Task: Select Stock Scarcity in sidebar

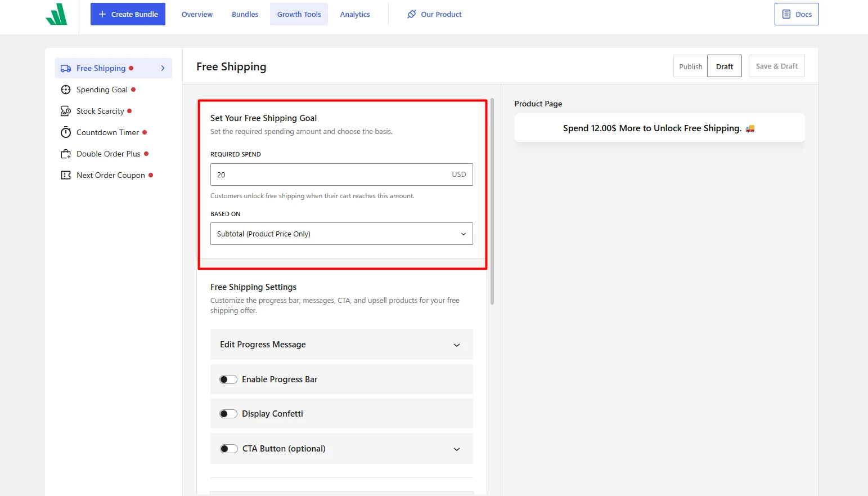Action: (x=114, y=111)
